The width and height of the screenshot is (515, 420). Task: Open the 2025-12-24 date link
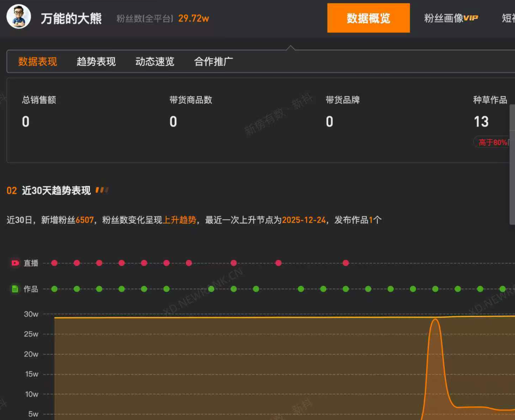click(x=303, y=219)
